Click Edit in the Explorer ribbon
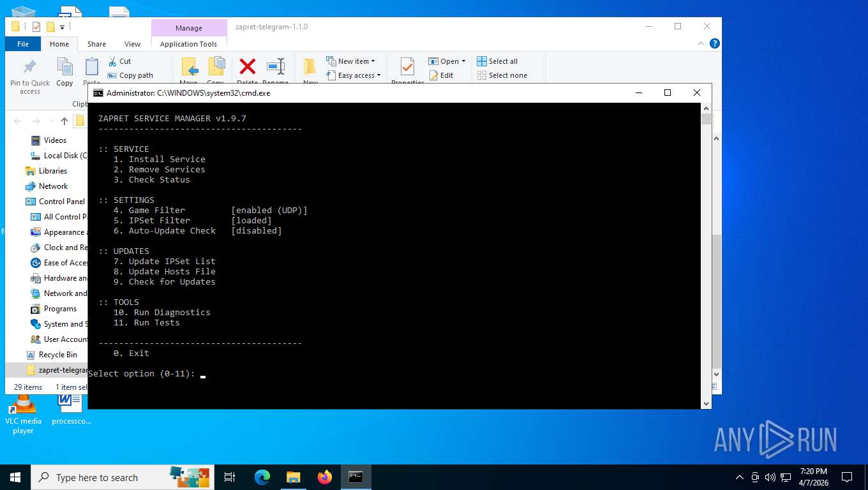This screenshot has width=868, height=490. 440,75
